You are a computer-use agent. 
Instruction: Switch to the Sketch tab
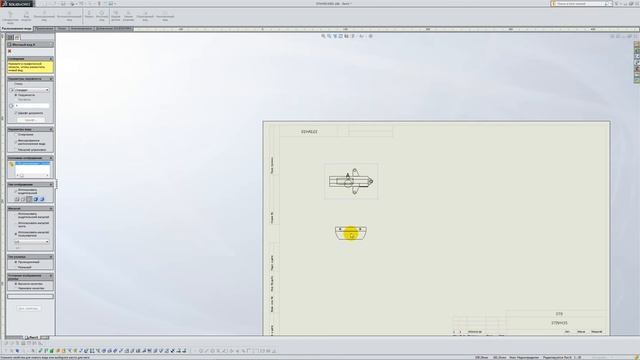tap(62, 29)
